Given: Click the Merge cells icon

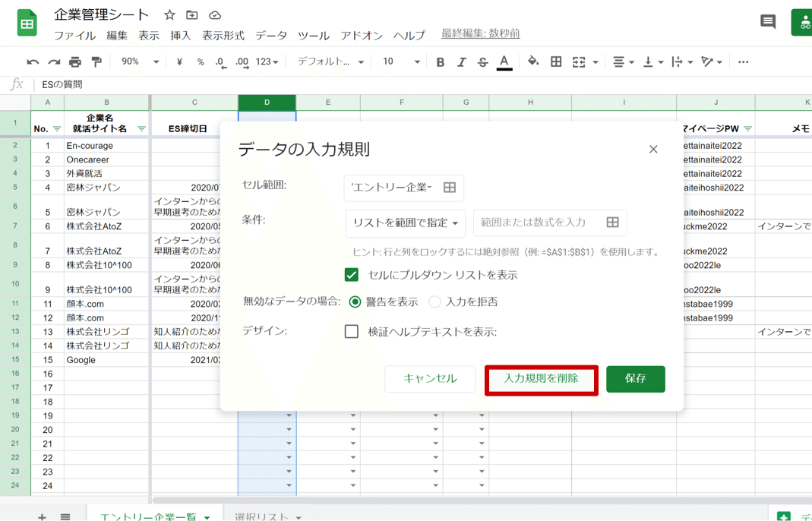Looking at the screenshot, I should click(x=579, y=62).
